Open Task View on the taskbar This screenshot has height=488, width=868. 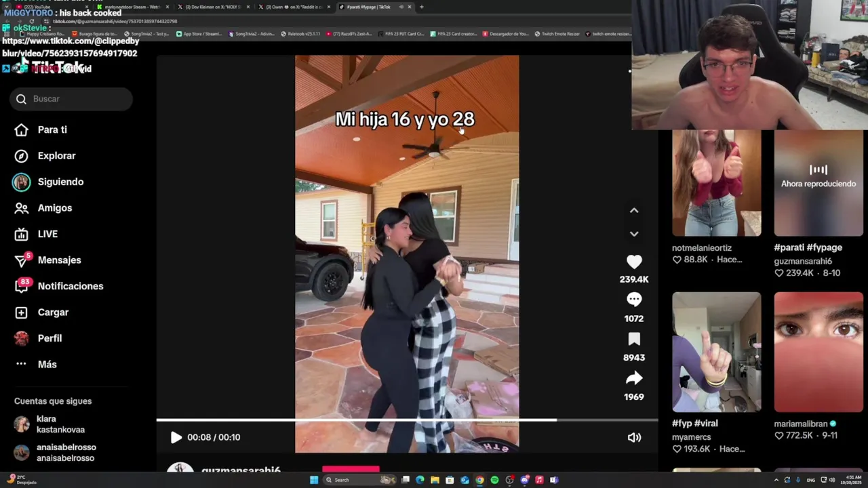tap(406, 480)
